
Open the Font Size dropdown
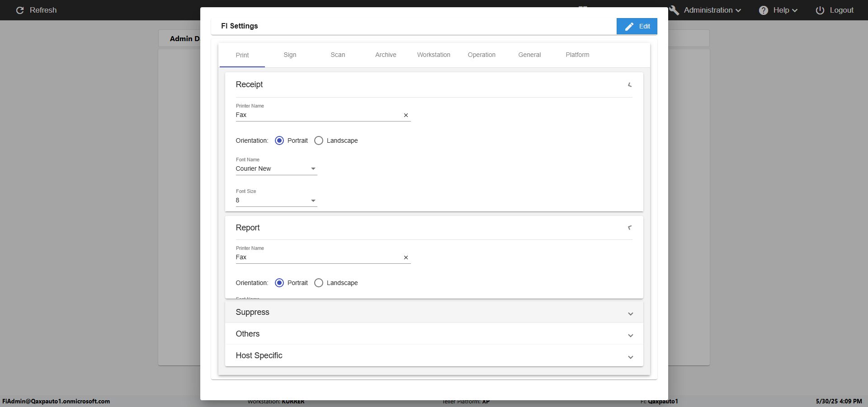pos(313,201)
